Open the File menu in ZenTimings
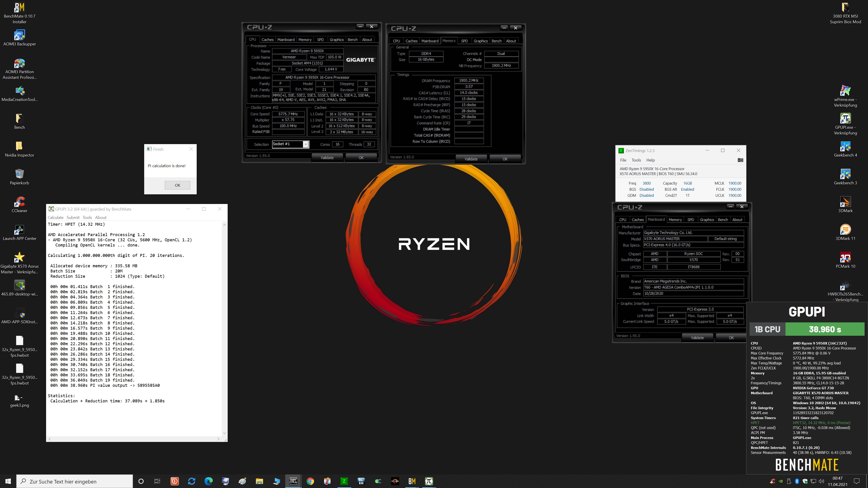The height and width of the screenshot is (488, 868). point(623,160)
